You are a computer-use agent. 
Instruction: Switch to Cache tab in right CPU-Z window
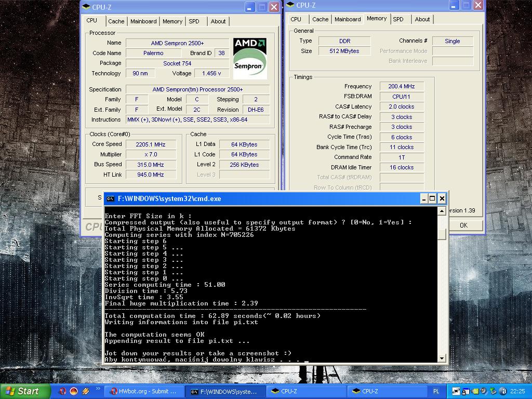320,19
